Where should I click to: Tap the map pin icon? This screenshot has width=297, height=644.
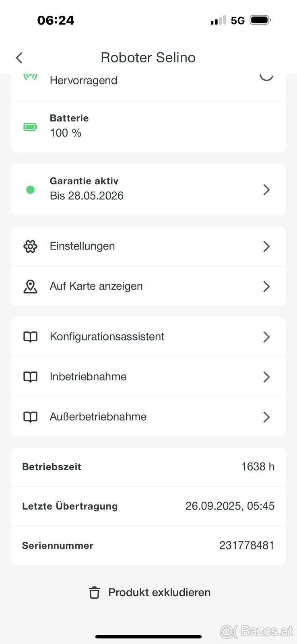pyautogui.click(x=30, y=287)
